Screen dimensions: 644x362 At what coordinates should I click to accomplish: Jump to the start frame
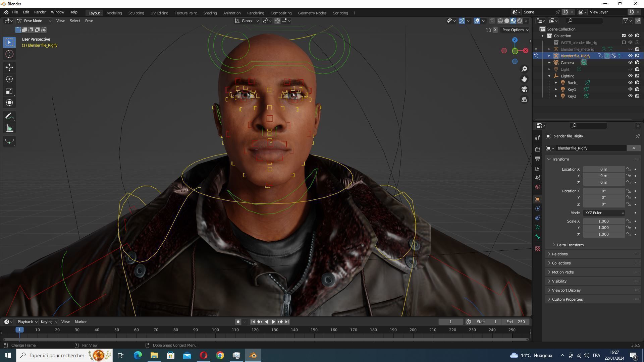(253, 322)
